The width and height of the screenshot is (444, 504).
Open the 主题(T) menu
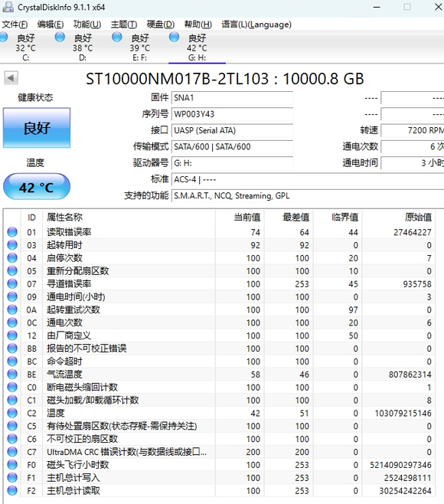coord(124,25)
